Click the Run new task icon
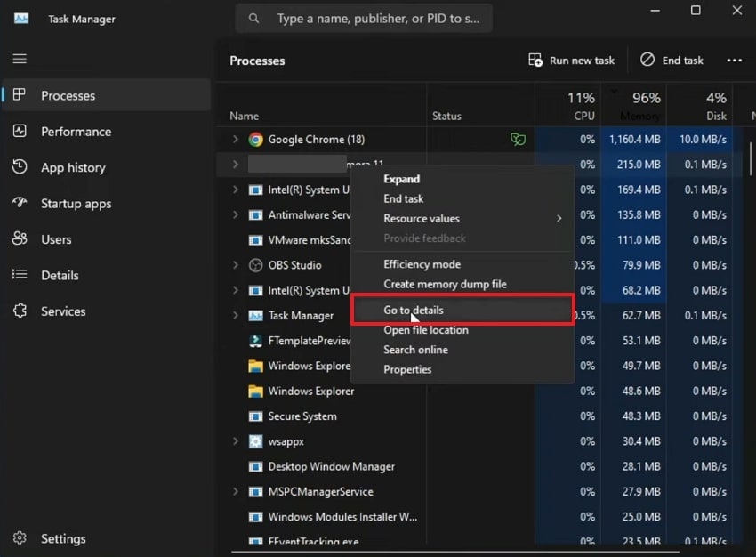 click(535, 60)
